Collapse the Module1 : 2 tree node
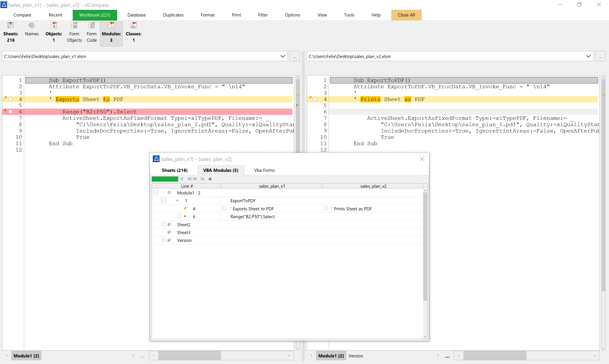This screenshot has height=364, width=609. tap(156, 193)
